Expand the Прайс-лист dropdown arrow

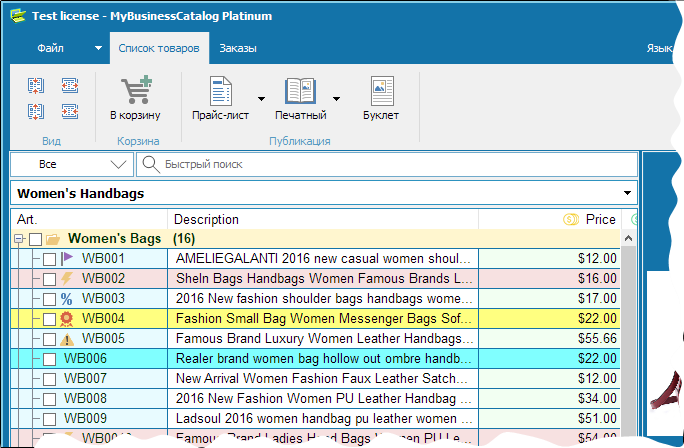[x=261, y=99]
